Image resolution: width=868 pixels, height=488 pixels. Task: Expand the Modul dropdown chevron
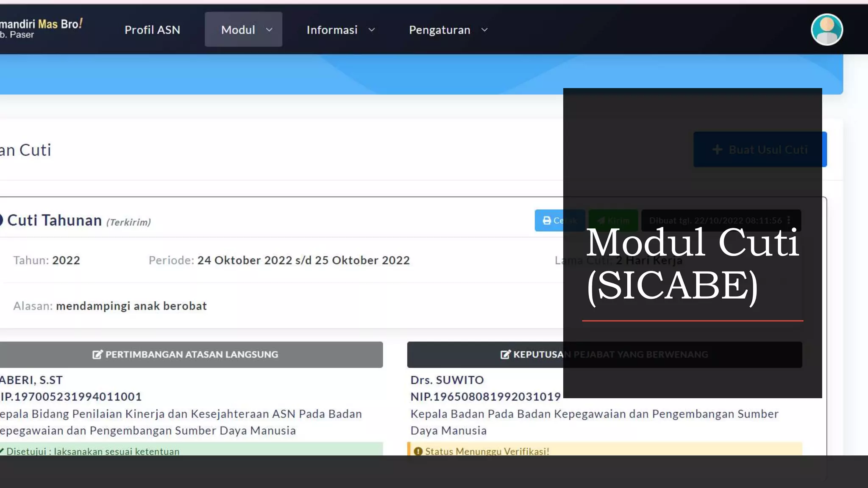pyautogui.click(x=269, y=30)
